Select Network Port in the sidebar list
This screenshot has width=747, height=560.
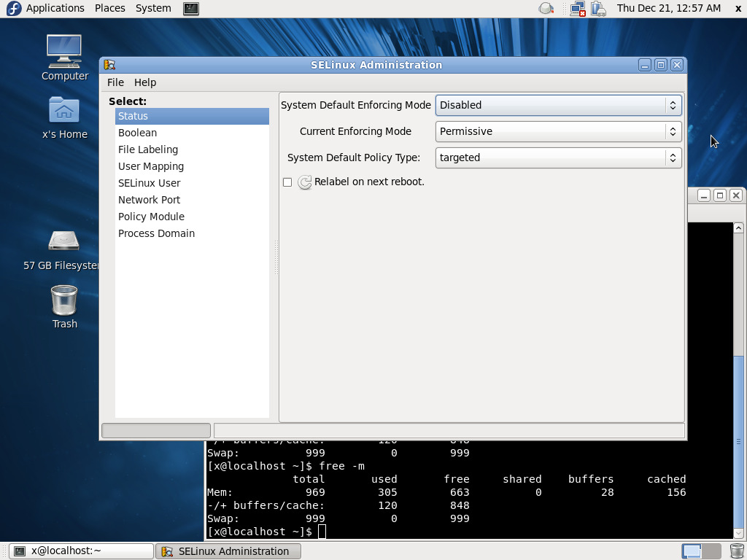point(150,200)
